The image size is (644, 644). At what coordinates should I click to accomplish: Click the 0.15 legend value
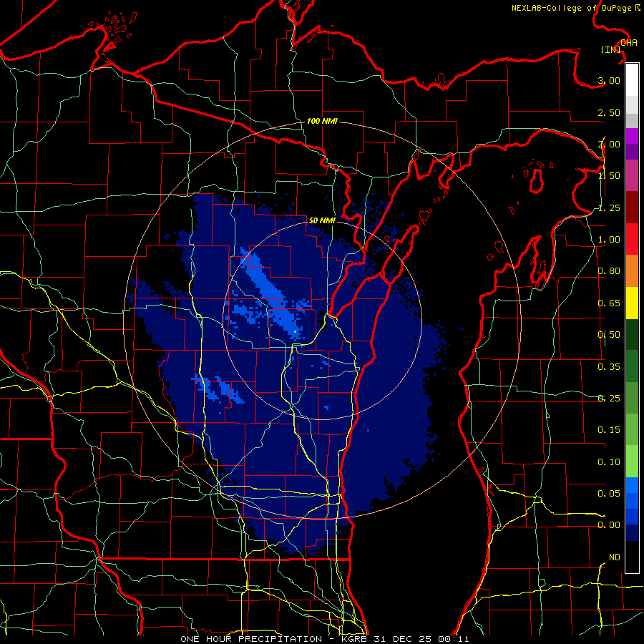tap(609, 430)
